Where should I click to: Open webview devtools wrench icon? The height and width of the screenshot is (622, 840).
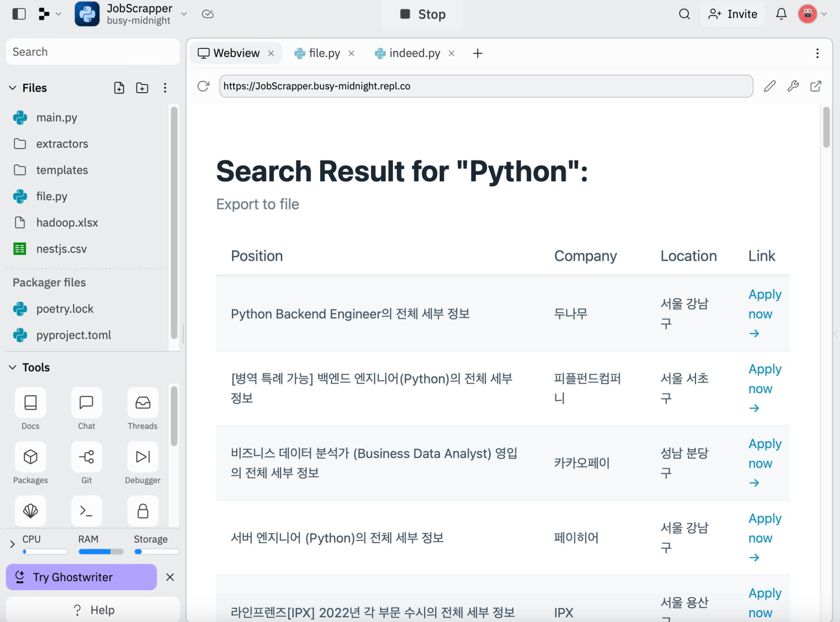click(x=792, y=86)
